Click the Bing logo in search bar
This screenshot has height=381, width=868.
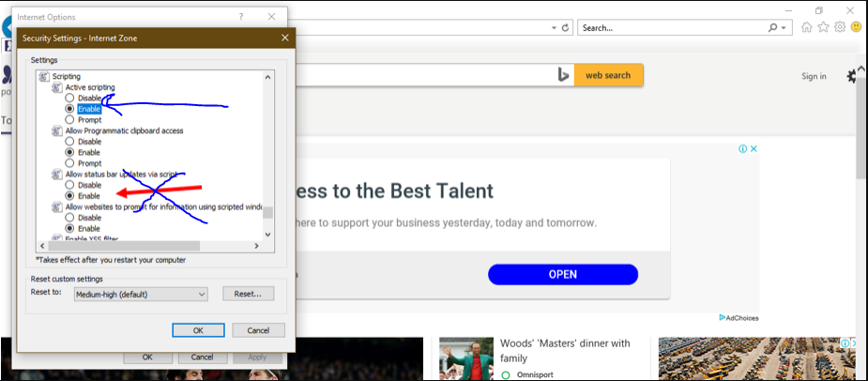click(564, 75)
